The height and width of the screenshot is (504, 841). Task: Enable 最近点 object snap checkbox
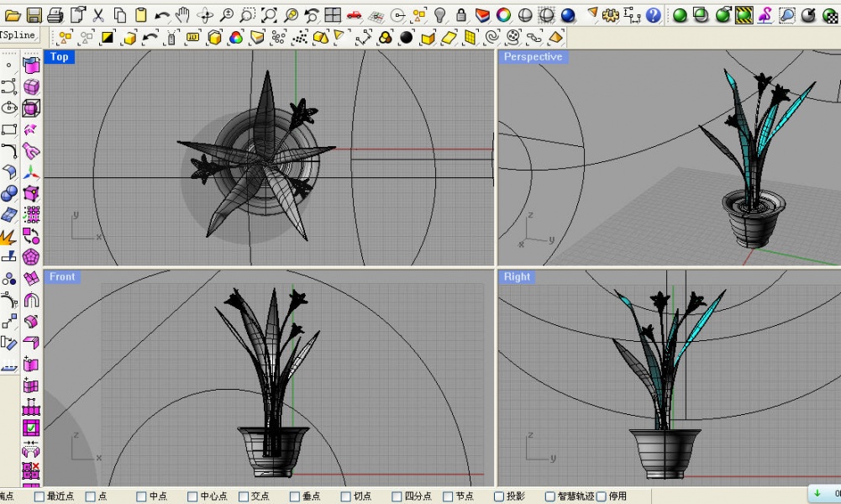39,496
